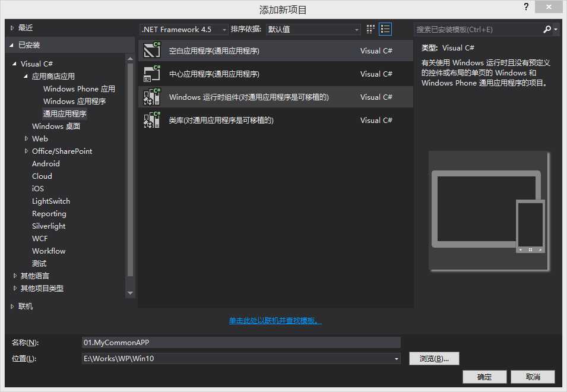The height and width of the screenshot is (392, 567).
Task: Switch to medium icons list view
Action: tap(385, 29)
